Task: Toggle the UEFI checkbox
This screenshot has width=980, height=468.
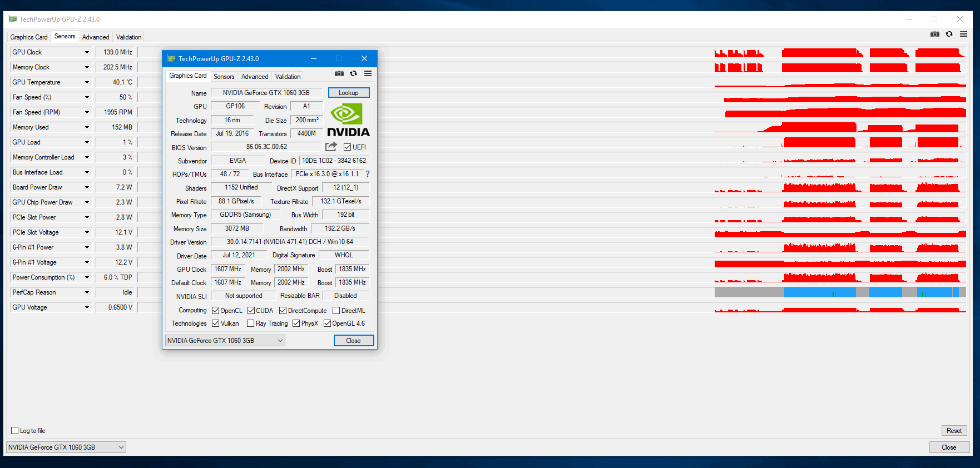Action: (347, 147)
